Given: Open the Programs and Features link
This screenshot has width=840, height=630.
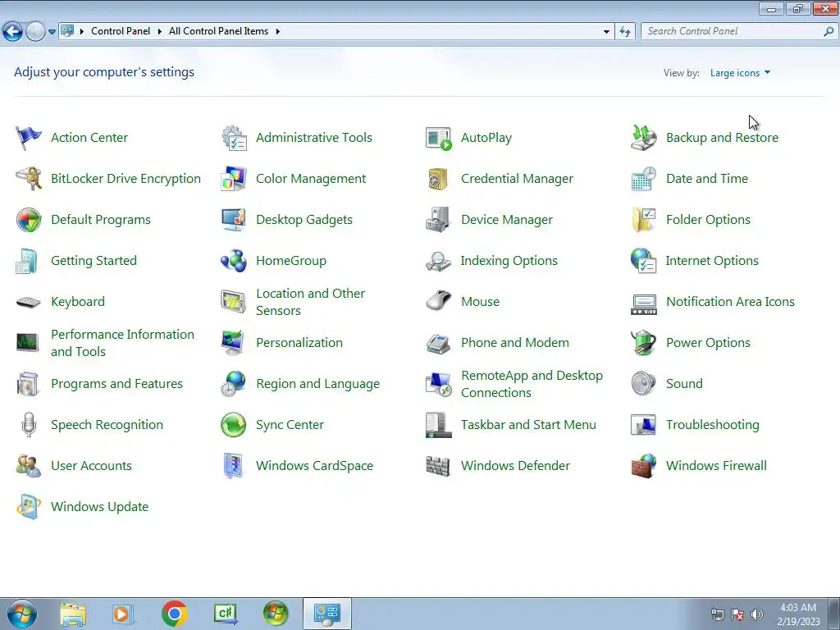Looking at the screenshot, I should coord(116,384).
